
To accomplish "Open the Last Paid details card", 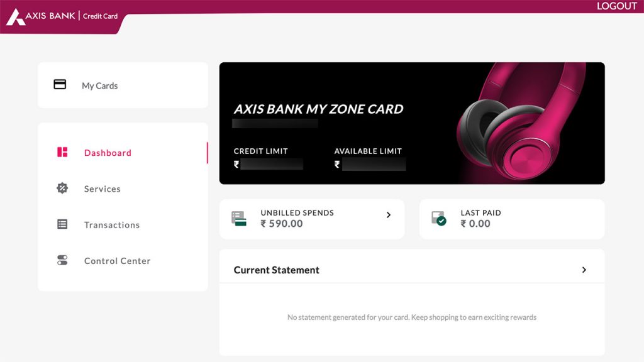I will tap(511, 219).
